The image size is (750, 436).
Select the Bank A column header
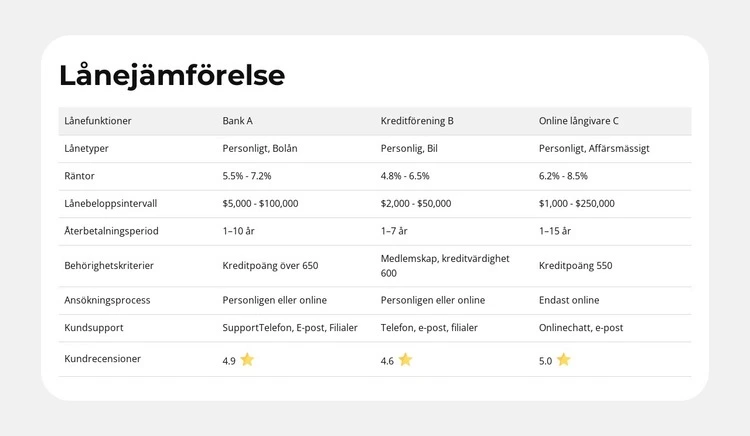(237, 121)
